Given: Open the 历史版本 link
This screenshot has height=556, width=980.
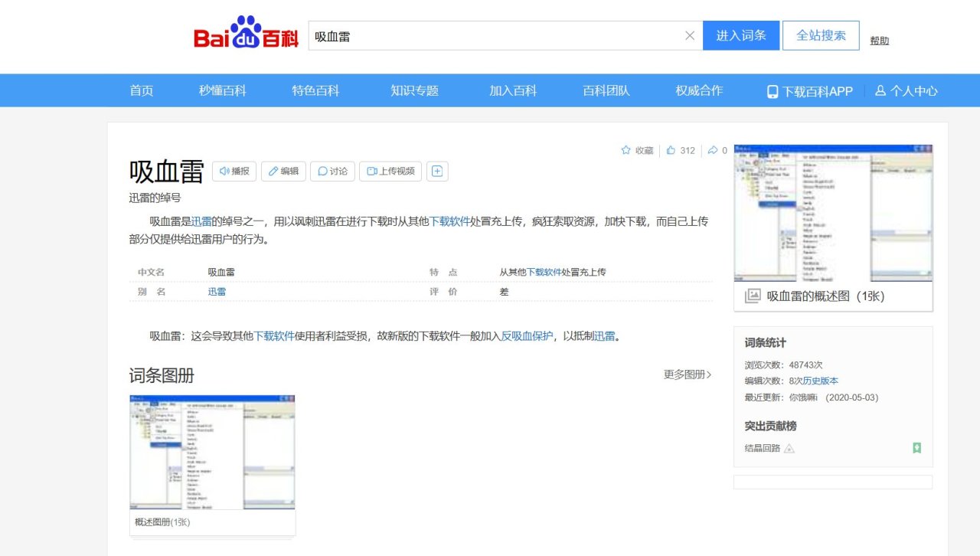Looking at the screenshot, I should [821, 381].
